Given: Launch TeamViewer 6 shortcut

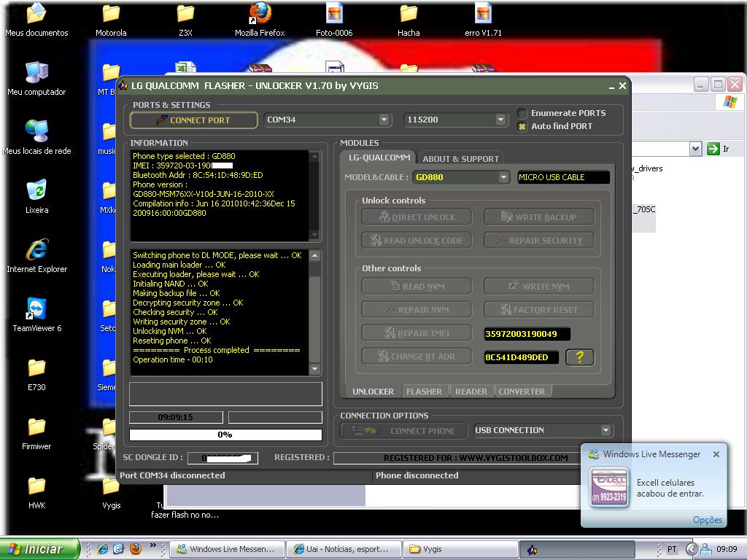Looking at the screenshot, I should pyautogui.click(x=36, y=315).
